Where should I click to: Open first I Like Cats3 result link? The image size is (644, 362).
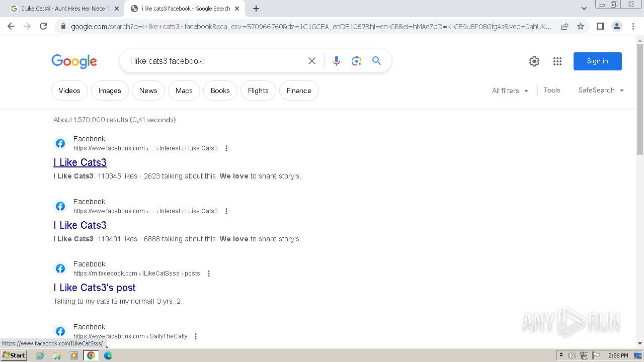click(80, 162)
